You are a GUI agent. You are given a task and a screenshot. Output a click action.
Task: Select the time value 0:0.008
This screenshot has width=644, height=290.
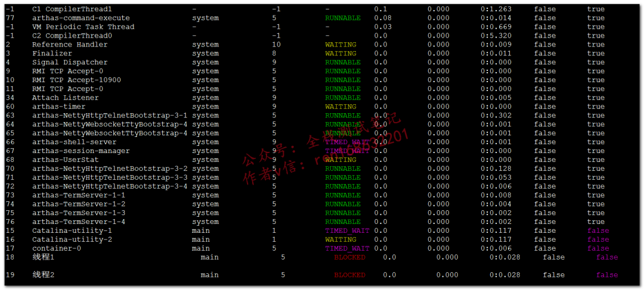(x=496, y=195)
